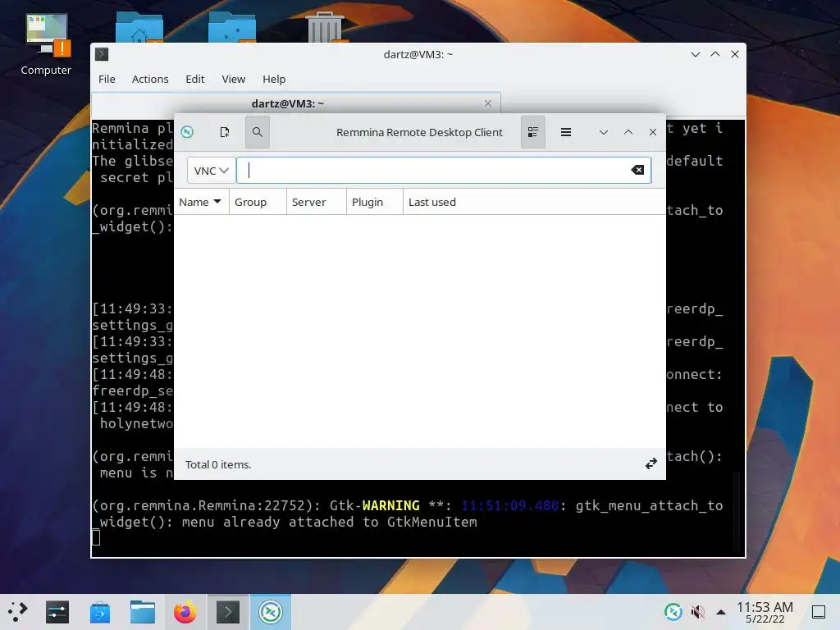Click the 'Total 0 items.' status text
The height and width of the screenshot is (630, 840).
pyautogui.click(x=218, y=464)
